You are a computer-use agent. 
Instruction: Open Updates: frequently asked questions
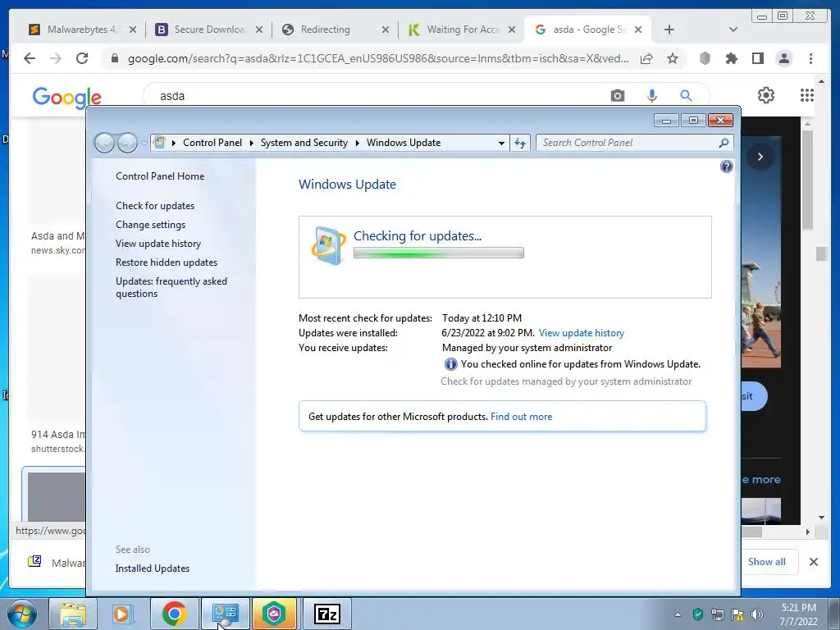(171, 287)
